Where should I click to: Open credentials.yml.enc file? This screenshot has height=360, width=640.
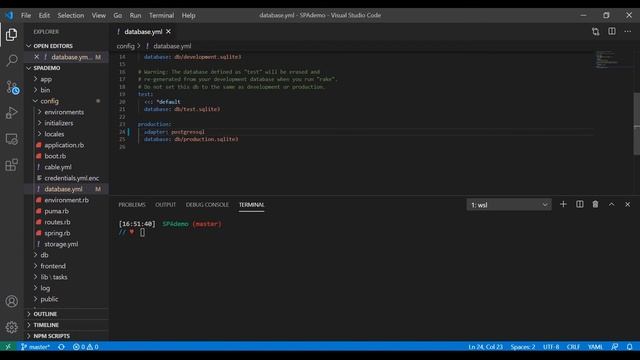[71, 178]
